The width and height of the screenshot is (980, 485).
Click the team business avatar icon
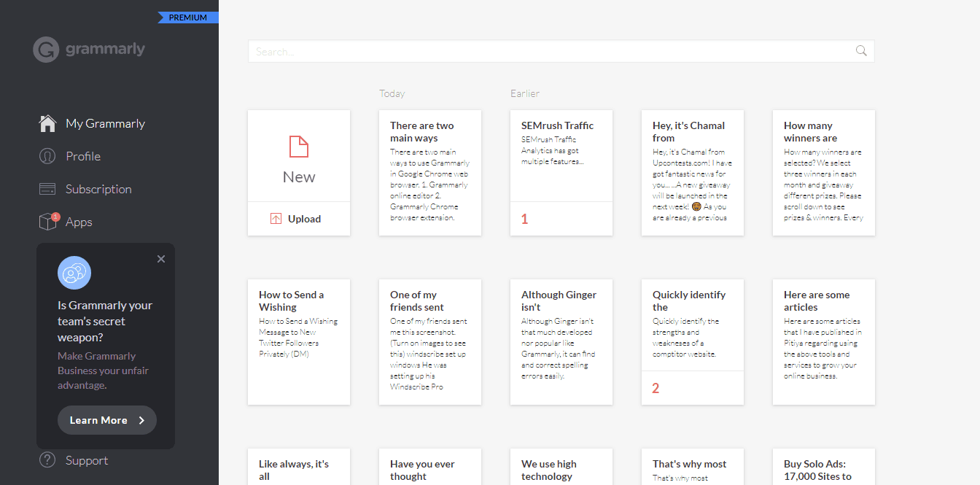click(x=74, y=273)
